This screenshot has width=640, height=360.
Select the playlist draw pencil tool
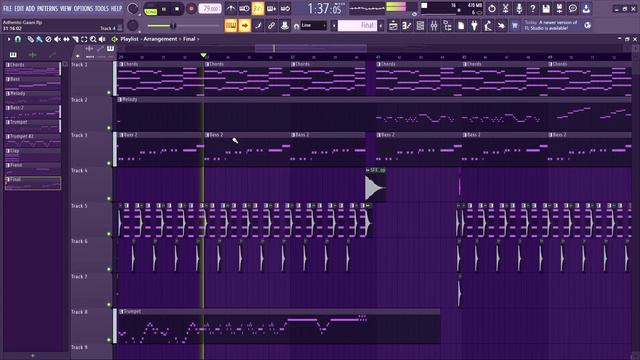point(31,39)
